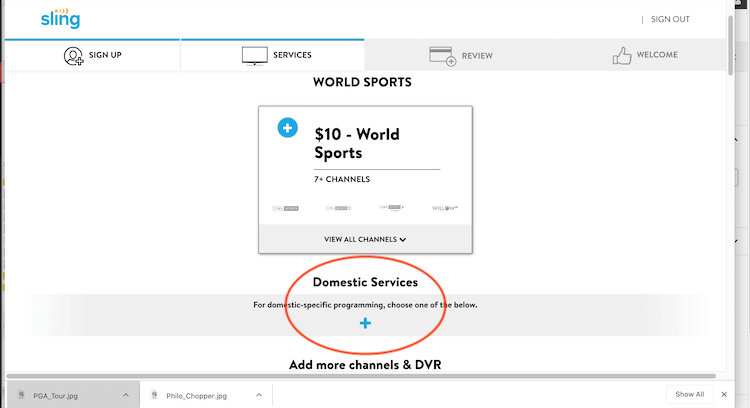Click the 7+ CHANNELS text

tap(342, 179)
